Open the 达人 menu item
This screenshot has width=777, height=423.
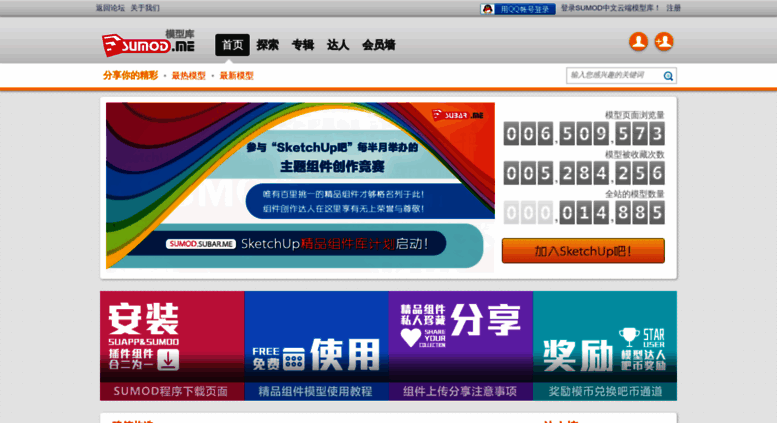(x=338, y=45)
